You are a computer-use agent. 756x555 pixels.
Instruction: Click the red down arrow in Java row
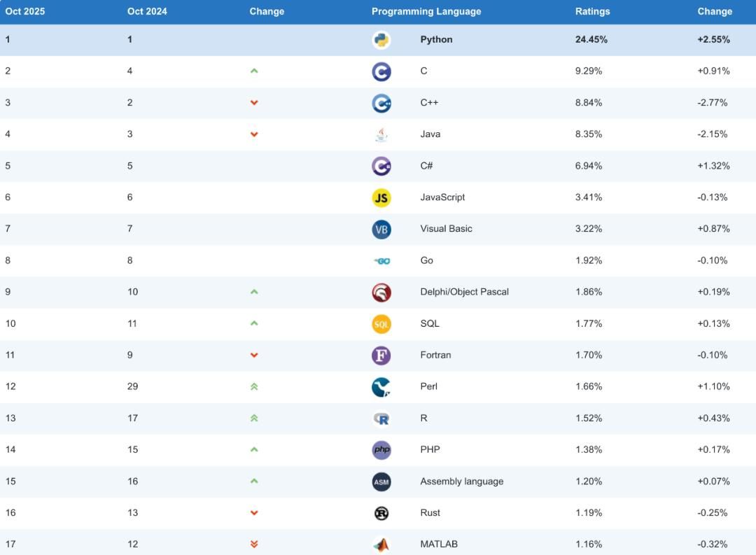[254, 134]
